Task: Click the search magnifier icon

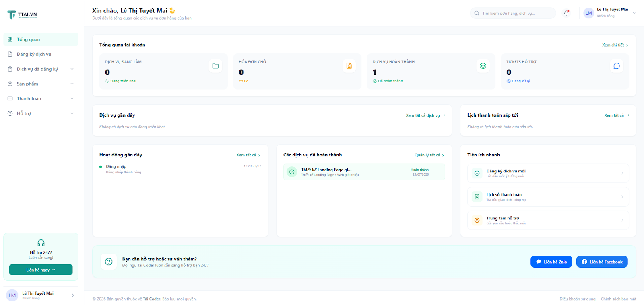Action: tap(477, 13)
